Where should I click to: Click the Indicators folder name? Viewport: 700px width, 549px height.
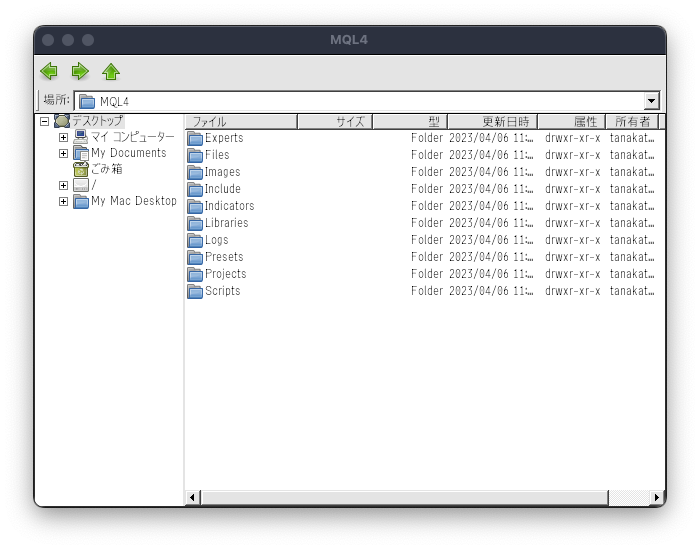coord(229,206)
